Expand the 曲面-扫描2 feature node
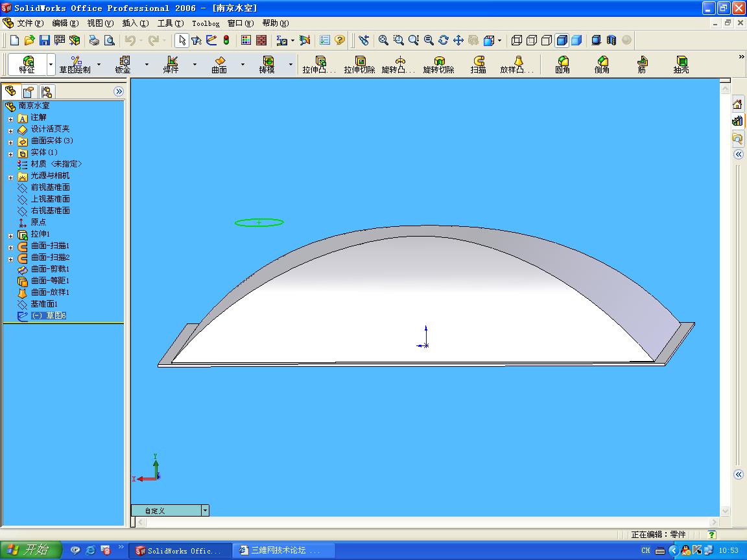The width and height of the screenshot is (747, 560). coord(10,259)
